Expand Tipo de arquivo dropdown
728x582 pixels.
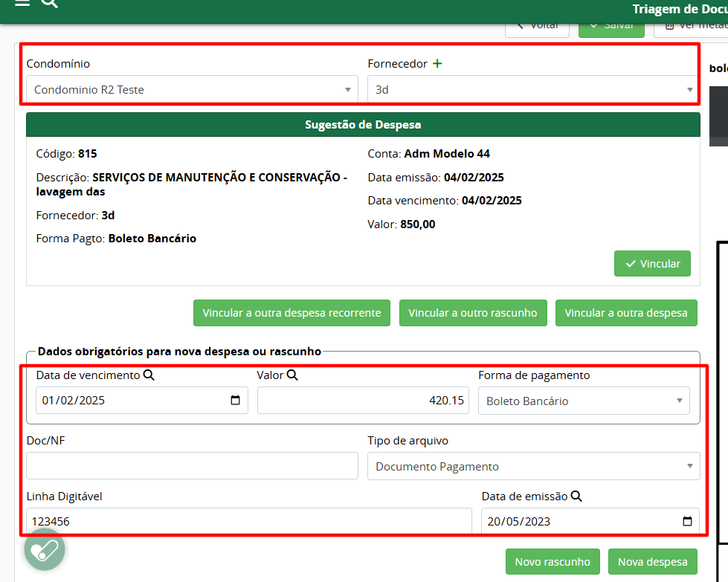pos(533,467)
